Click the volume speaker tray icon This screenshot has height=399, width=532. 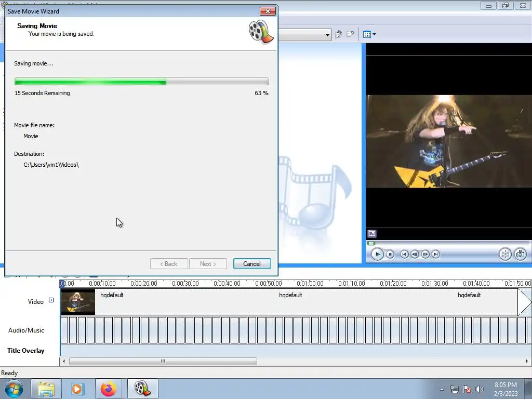pos(479,389)
